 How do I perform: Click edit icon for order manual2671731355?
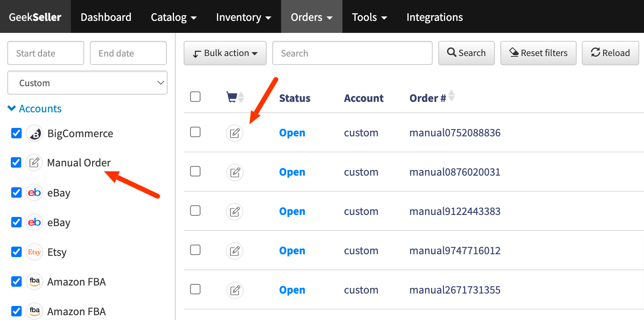point(235,290)
